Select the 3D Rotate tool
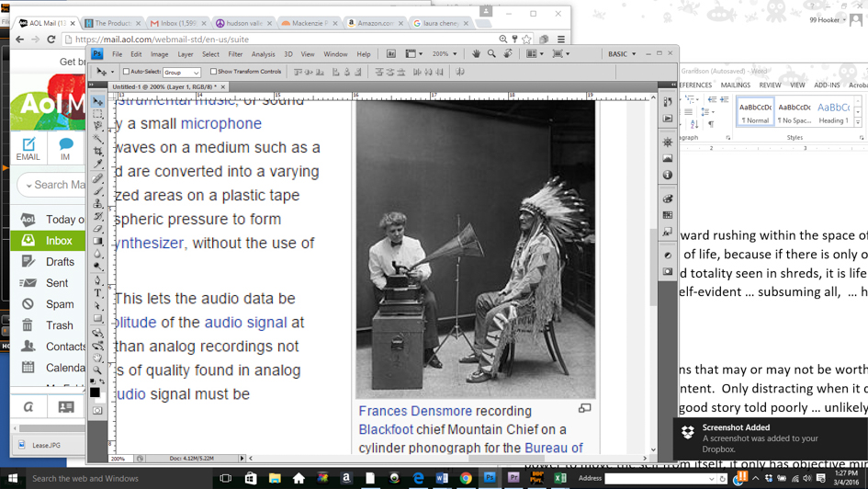 tap(97, 333)
